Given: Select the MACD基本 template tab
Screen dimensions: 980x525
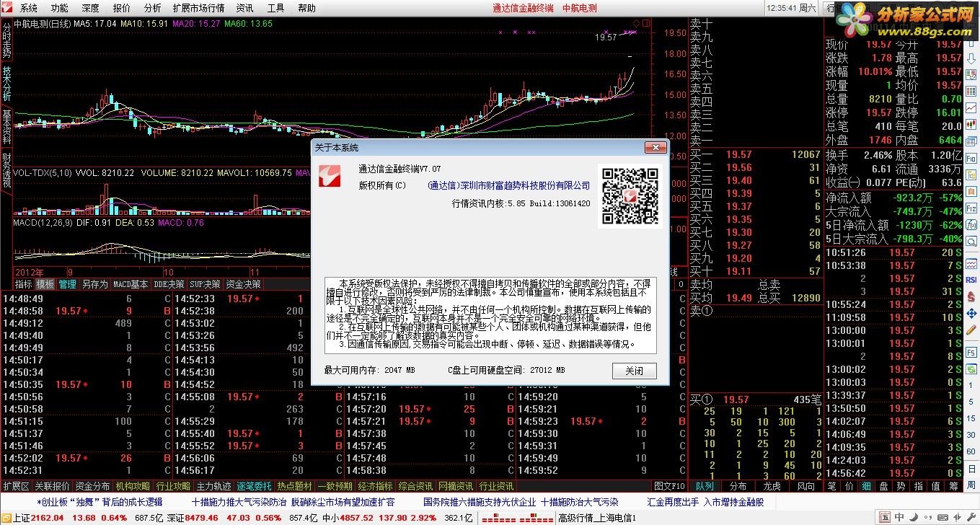Looking at the screenshot, I should click(131, 285).
